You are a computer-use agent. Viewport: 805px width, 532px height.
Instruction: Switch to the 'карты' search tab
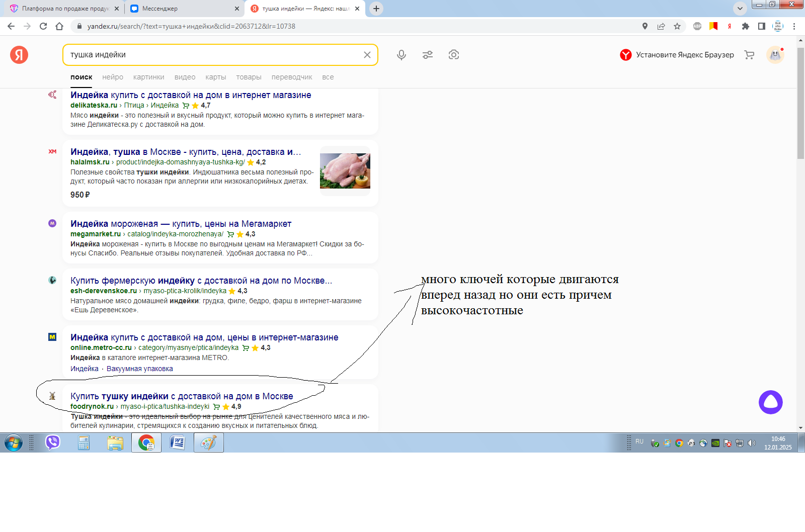coord(216,77)
